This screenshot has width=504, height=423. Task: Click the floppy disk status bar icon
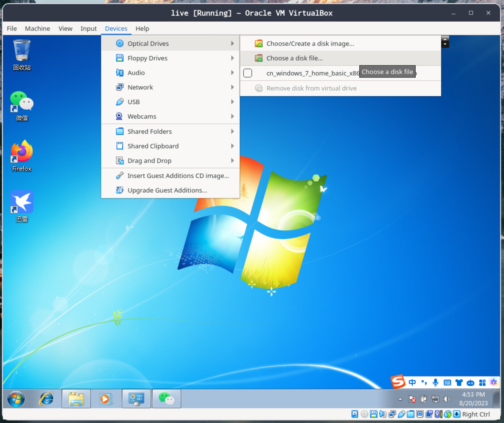point(374,414)
